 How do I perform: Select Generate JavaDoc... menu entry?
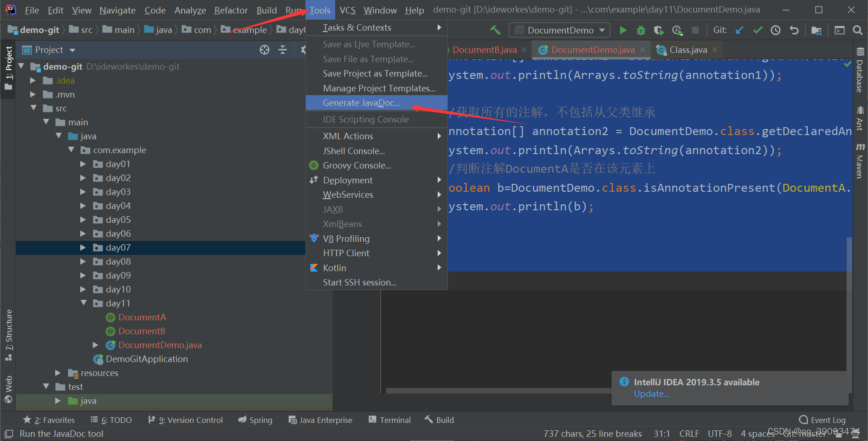(376, 103)
